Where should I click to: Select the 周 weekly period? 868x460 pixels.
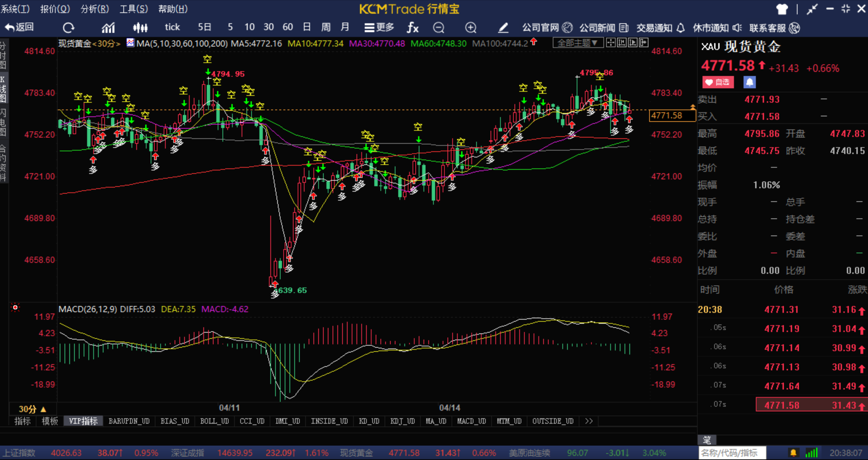[325, 27]
